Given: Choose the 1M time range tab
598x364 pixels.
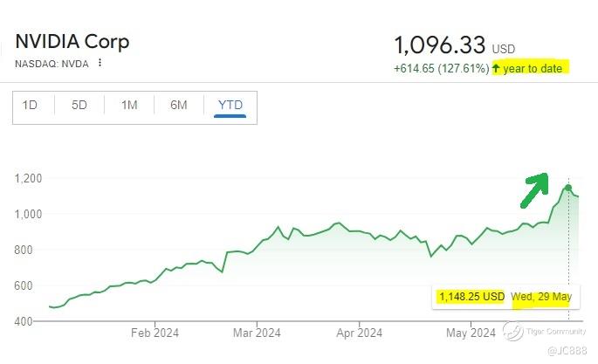Looking at the screenshot, I should 129,105.
